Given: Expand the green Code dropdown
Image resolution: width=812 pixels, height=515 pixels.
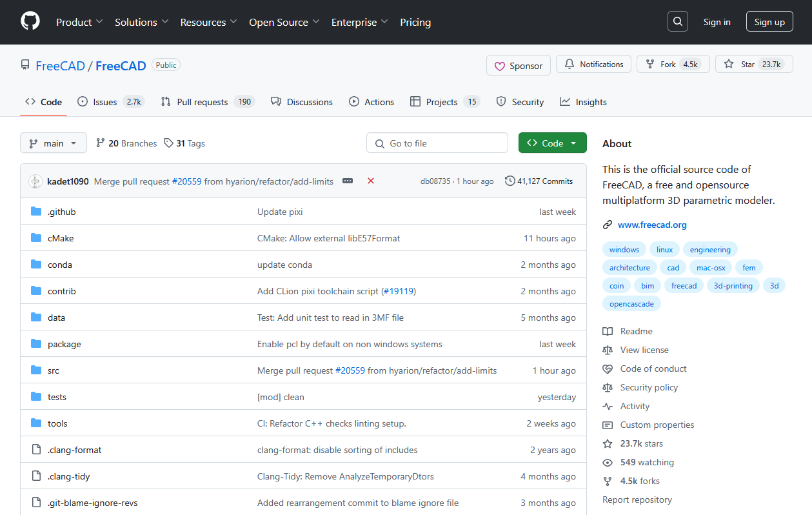Looking at the screenshot, I should (x=552, y=143).
